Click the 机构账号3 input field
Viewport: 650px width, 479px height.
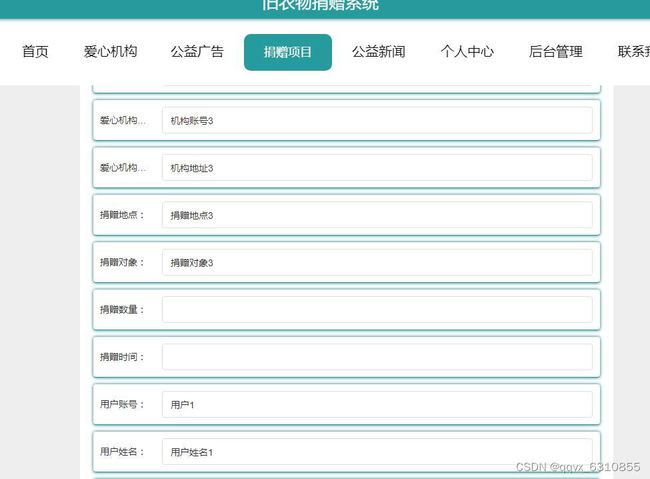(377, 120)
